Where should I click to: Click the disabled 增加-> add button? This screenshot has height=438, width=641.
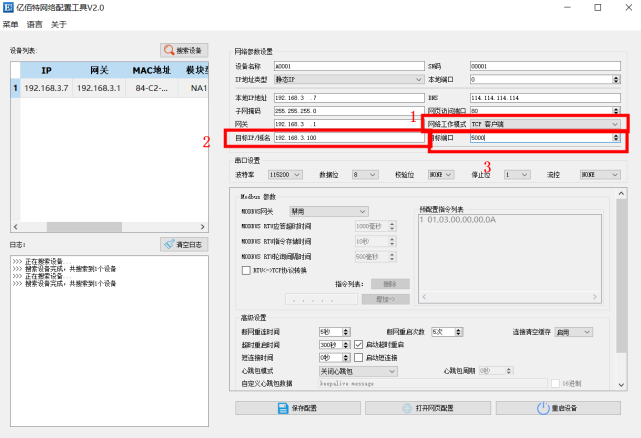coord(385,299)
